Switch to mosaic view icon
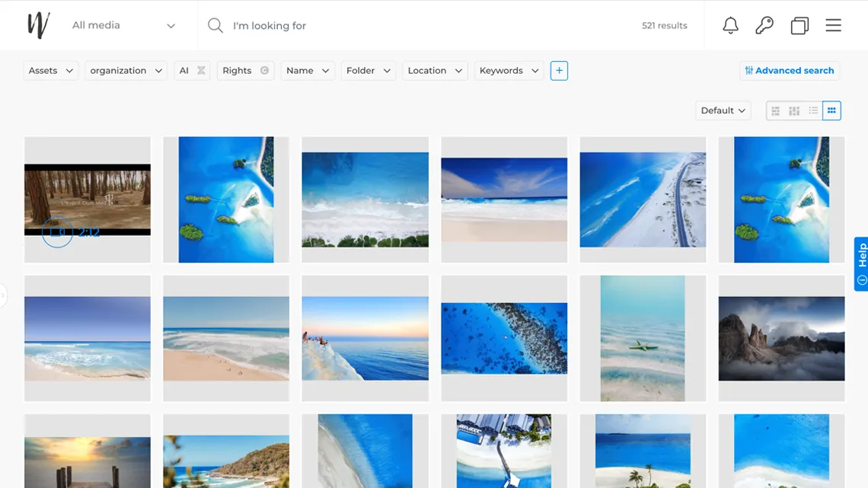The image size is (868, 488). (x=794, y=110)
